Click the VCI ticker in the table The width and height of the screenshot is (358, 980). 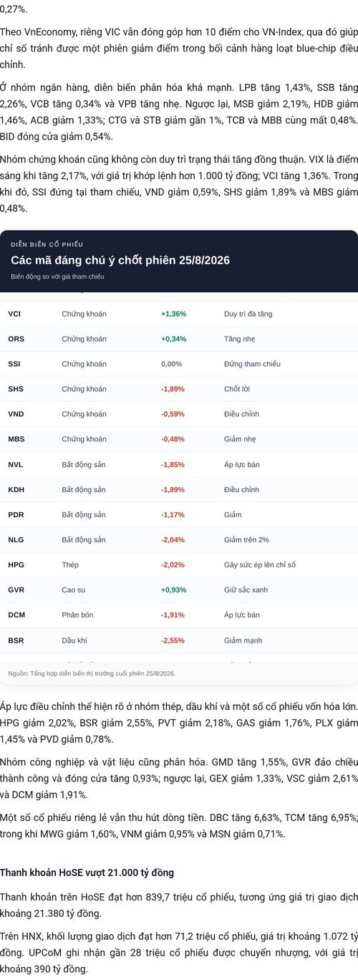tap(16, 314)
